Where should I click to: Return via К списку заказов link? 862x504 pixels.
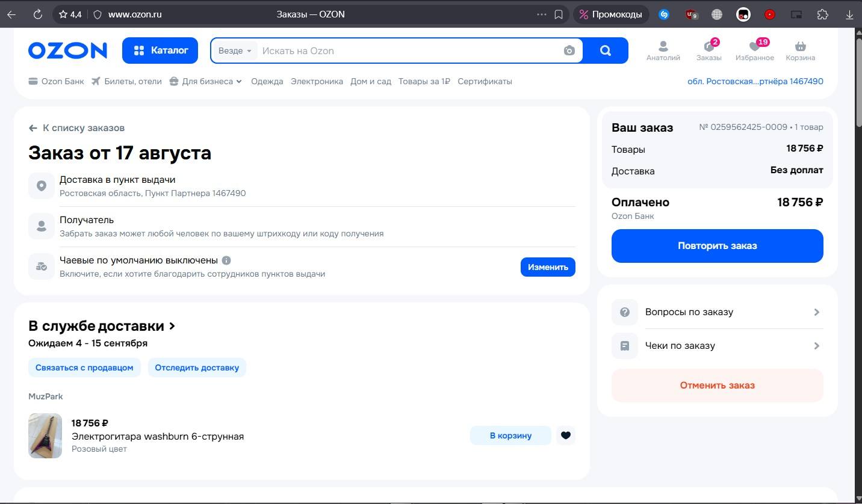click(76, 128)
